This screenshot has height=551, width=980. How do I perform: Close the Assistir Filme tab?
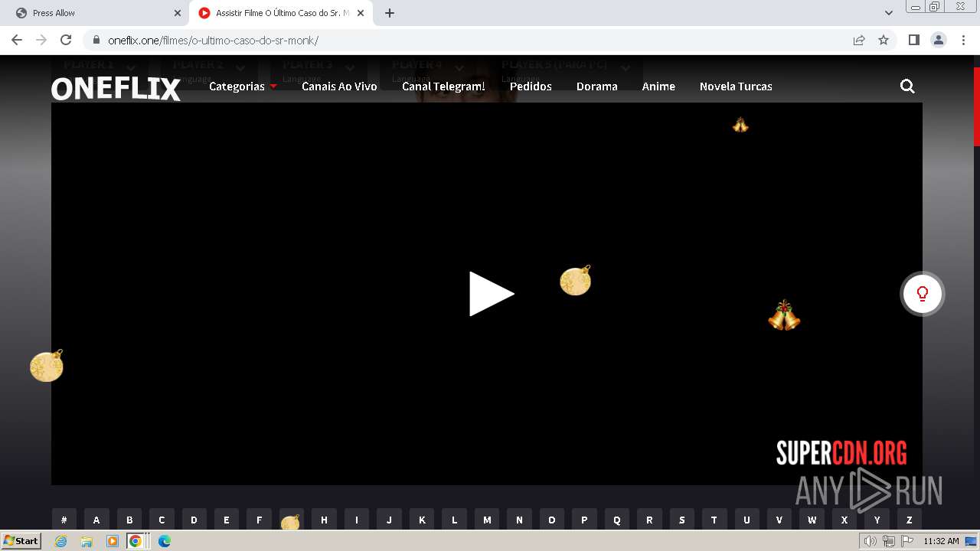click(x=361, y=13)
